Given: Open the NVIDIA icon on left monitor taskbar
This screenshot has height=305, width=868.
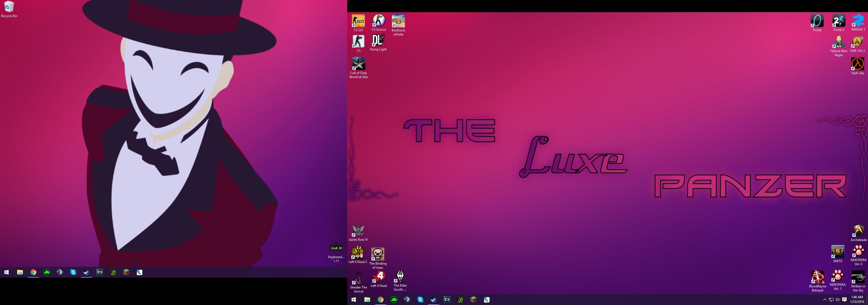Looking at the screenshot, I should 113,272.
